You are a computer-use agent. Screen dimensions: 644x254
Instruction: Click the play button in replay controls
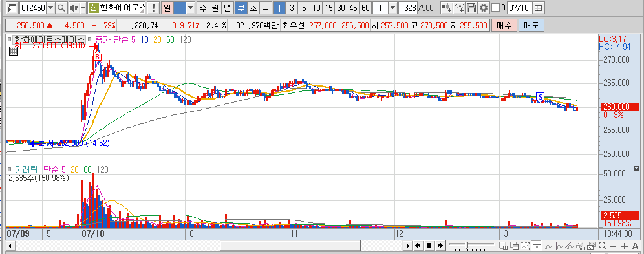(408, 246)
